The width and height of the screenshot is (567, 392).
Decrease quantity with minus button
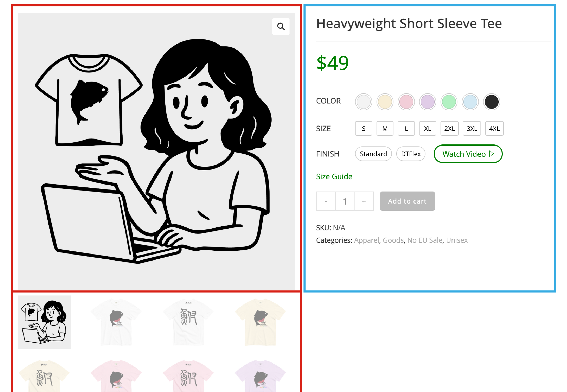326,201
